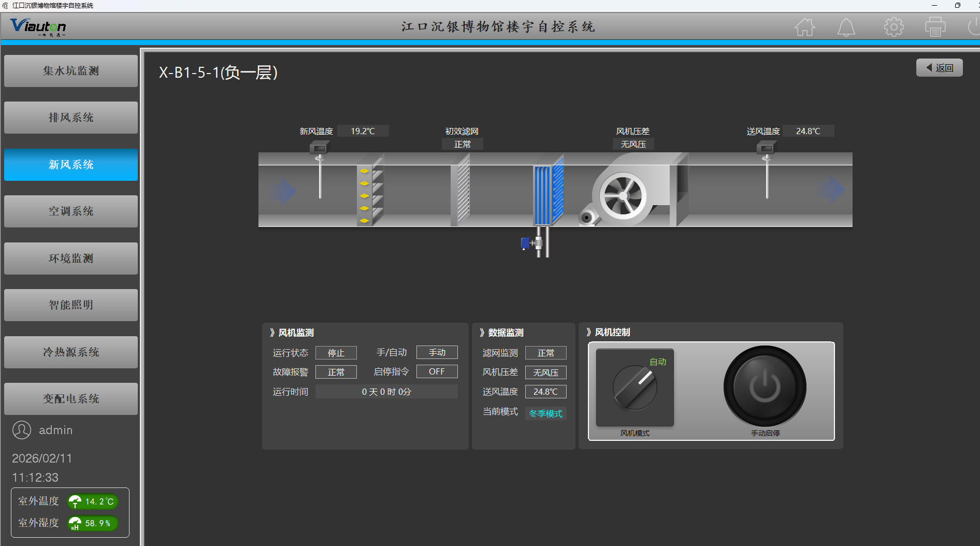Go to the home screen icon
This screenshot has height=546, width=980.
pos(805,27)
